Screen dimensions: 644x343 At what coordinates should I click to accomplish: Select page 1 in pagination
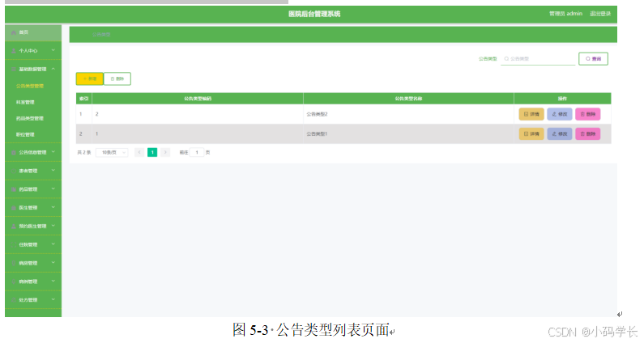tap(152, 152)
